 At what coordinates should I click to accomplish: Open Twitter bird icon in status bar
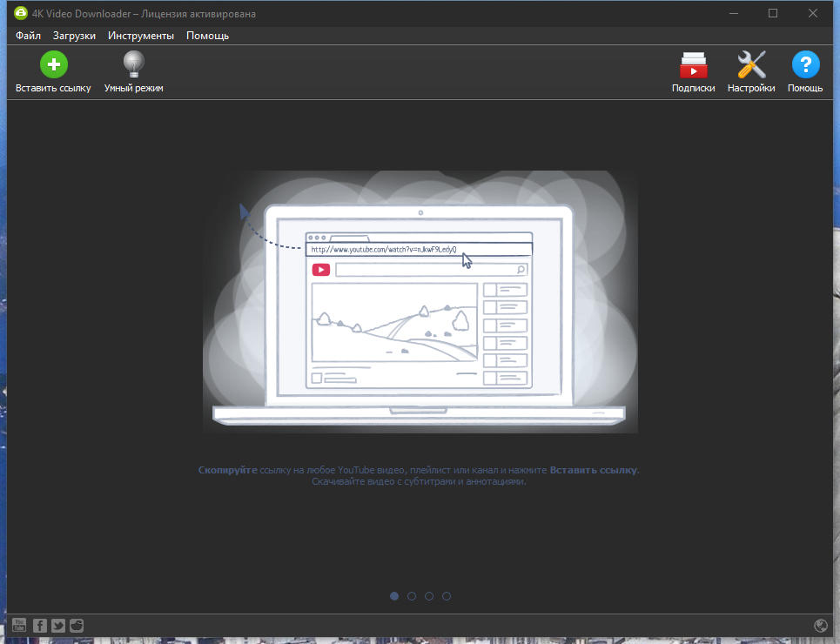[x=57, y=625]
